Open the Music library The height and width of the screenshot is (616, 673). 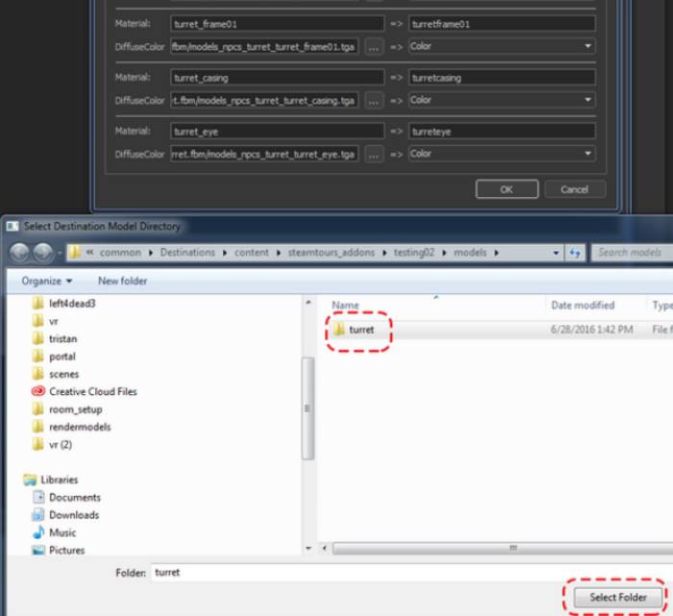[63, 532]
